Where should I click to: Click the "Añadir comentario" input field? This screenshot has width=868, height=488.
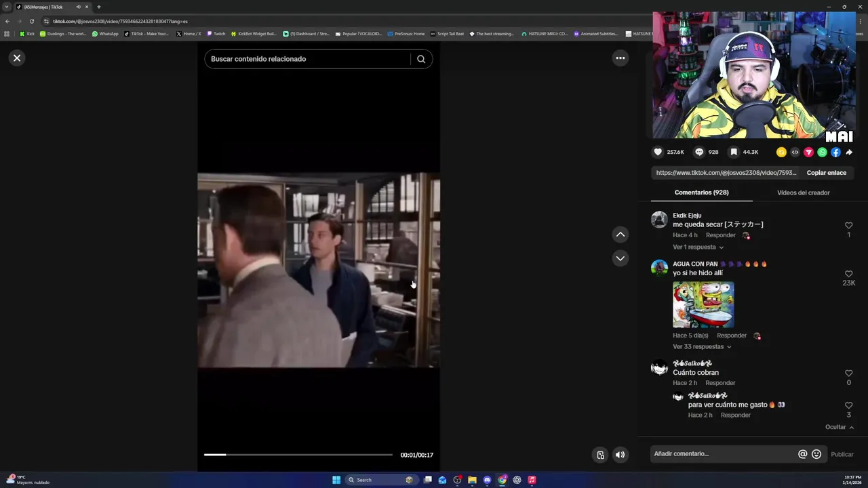click(723, 454)
